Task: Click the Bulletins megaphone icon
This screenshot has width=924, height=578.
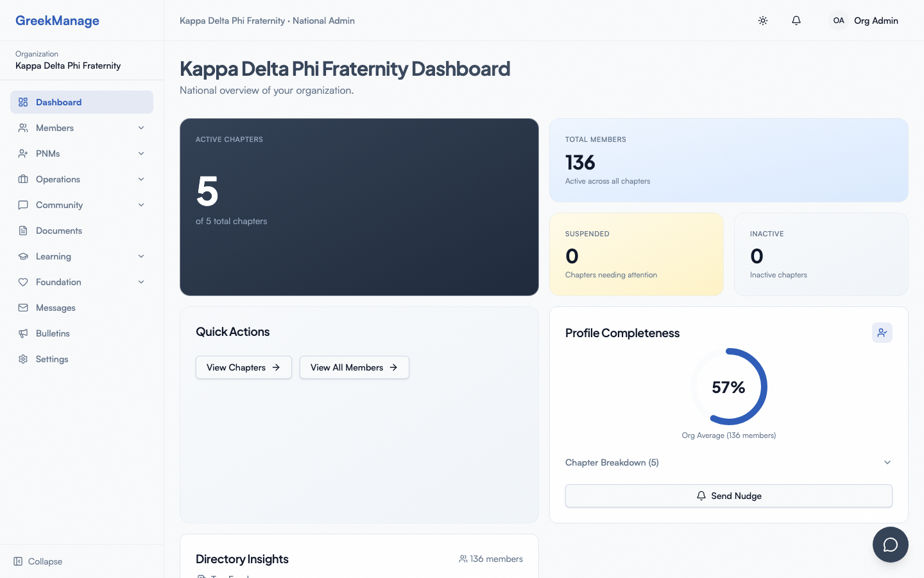Action: [x=23, y=333]
